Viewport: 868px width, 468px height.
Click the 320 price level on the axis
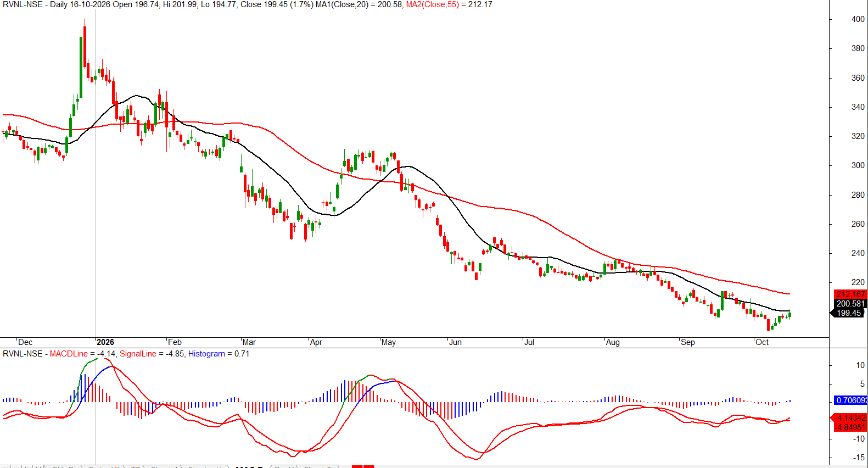(858, 136)
